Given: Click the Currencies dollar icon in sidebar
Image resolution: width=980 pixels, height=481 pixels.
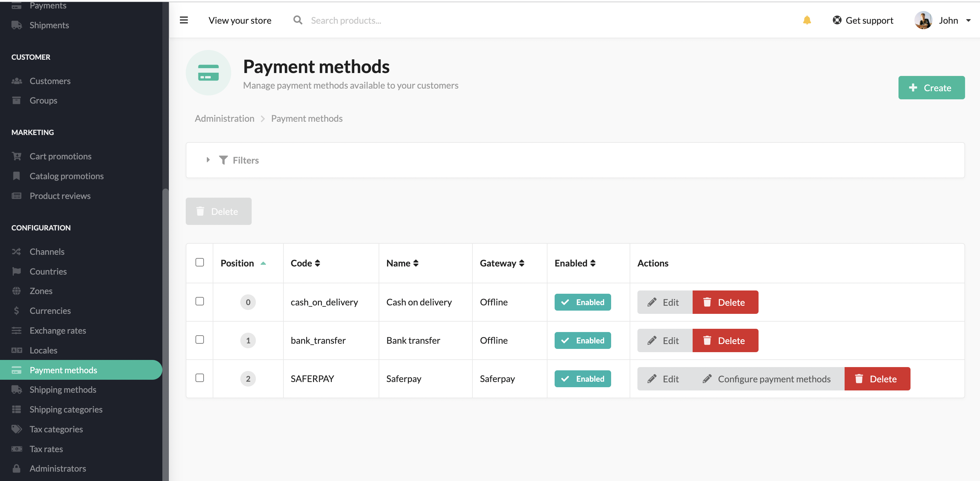Looking at the screenshot, I should pos(16,311).
